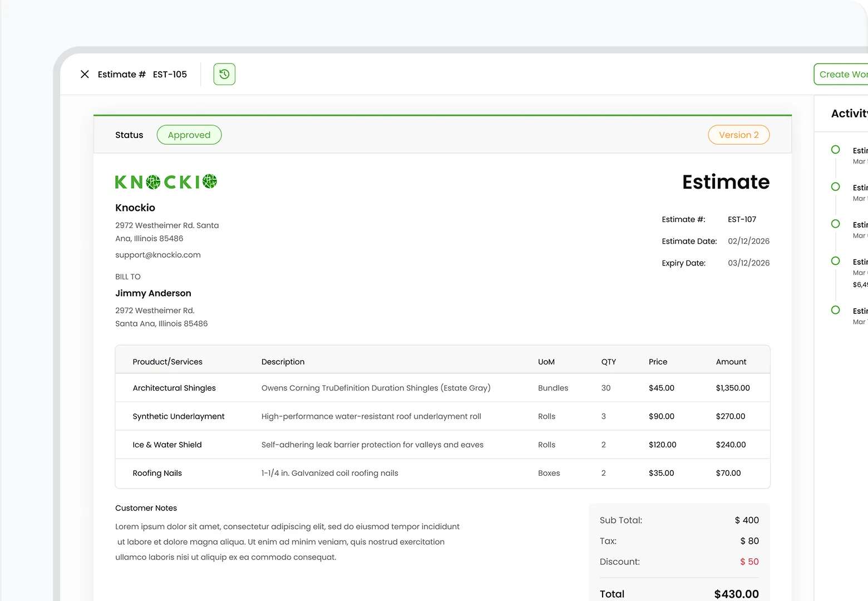Click the last activity timeline marker
The image size is (868, 601).
[835, 310]
